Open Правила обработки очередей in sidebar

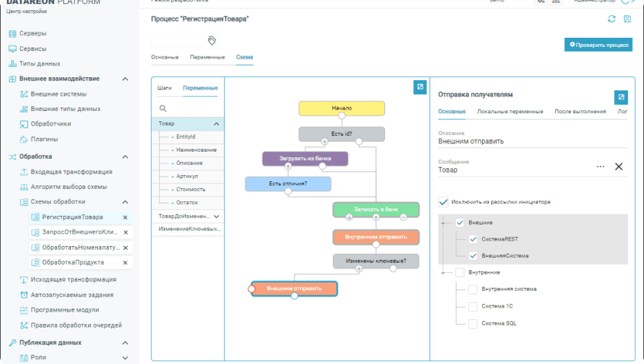(x=76, y=325)
